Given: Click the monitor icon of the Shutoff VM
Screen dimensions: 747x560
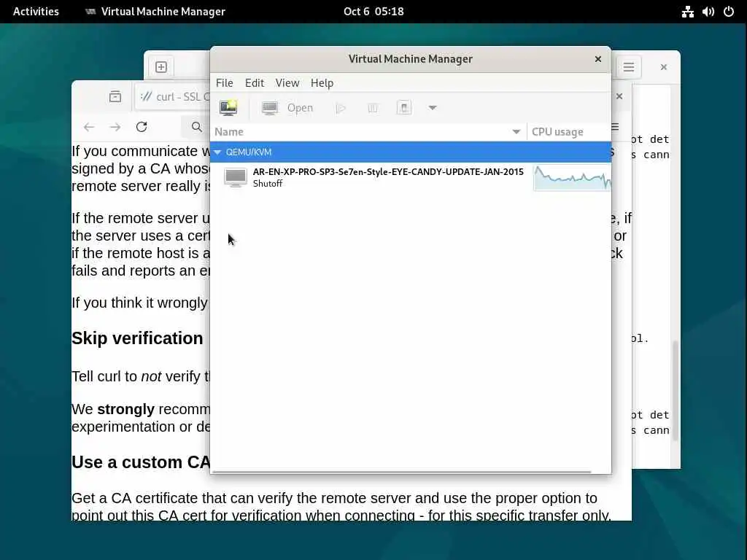Looking at the screenshot, I should point(236,177).
